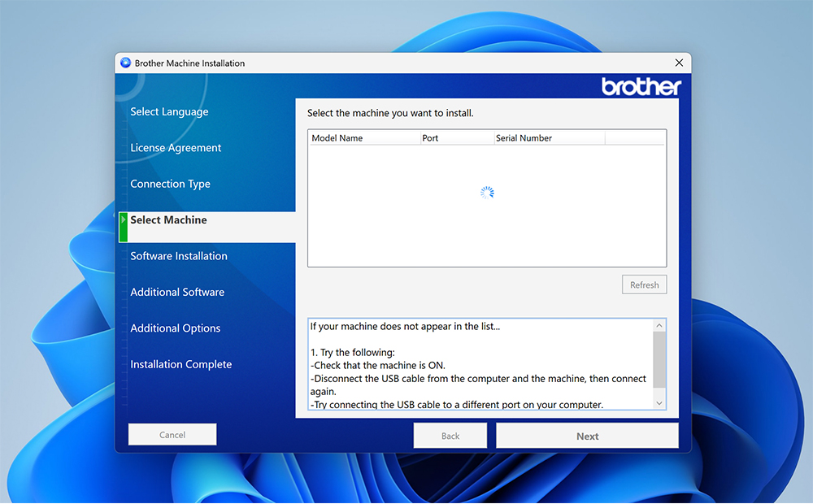
Task: Click '1. Try the following:' line
Action: point(353,353)
